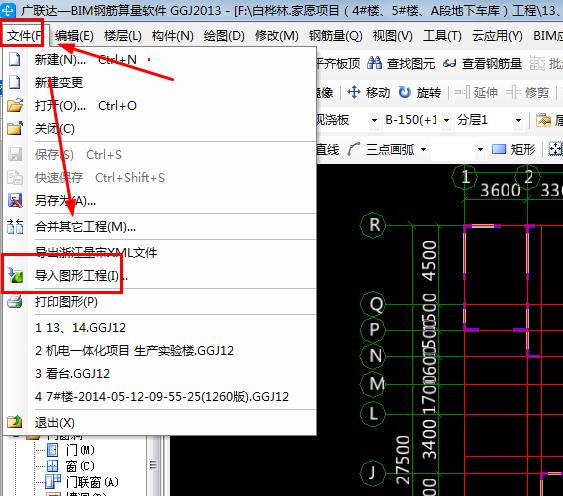Click the binoculars 查找图元 icon

(374, 63)
